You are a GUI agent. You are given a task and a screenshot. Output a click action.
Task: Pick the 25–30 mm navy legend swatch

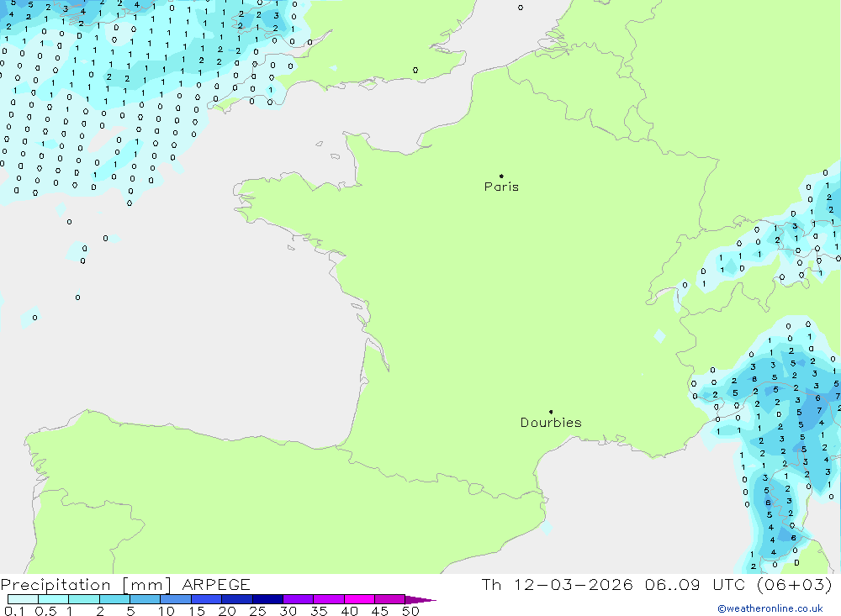coord(267,599)
